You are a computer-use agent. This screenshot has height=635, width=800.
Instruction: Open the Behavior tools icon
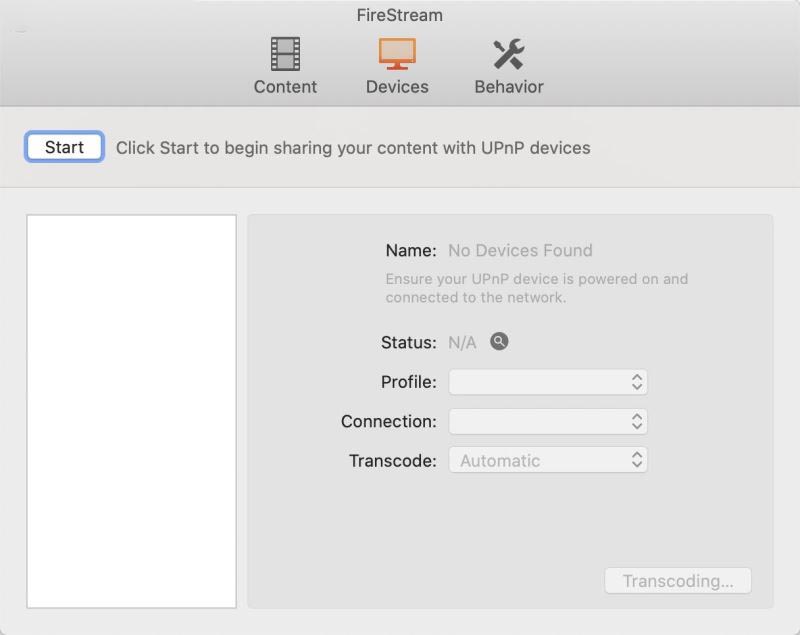pyautogui.click(x=509, y=54)
